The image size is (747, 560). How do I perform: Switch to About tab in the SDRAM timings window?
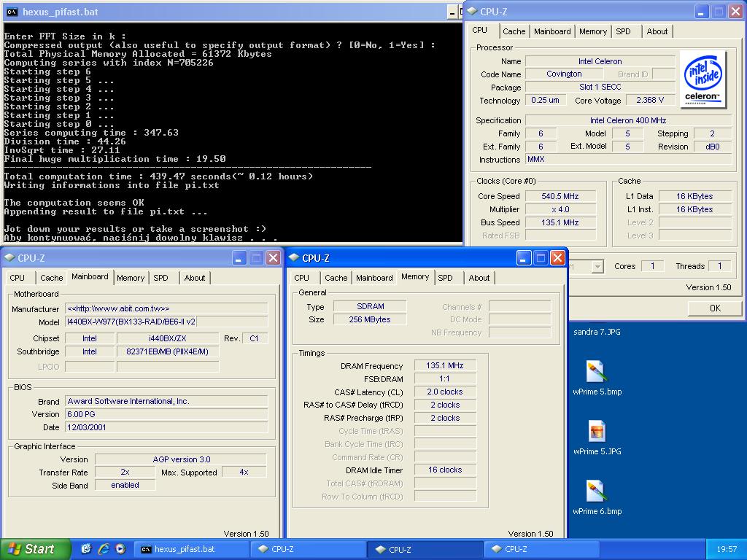479,278
